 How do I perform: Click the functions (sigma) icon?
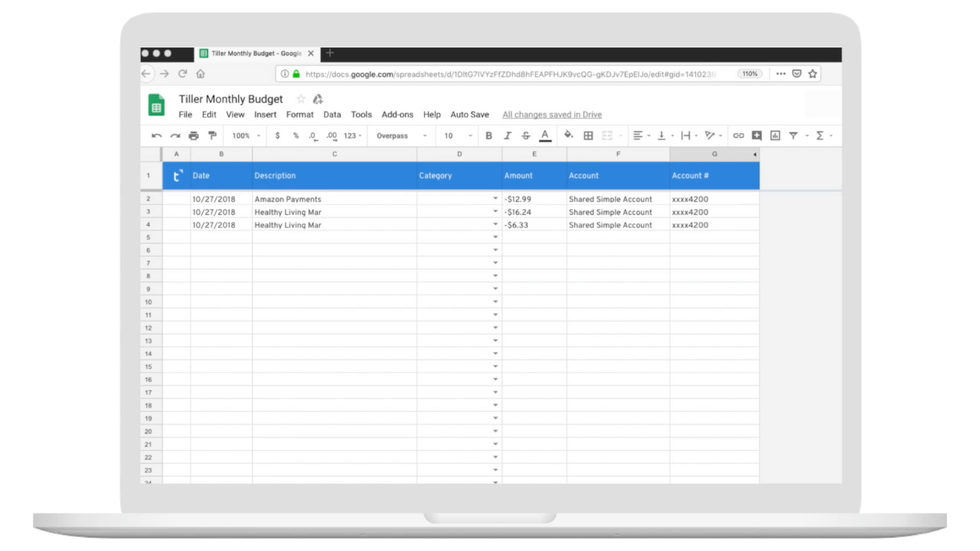pos(818,135)
